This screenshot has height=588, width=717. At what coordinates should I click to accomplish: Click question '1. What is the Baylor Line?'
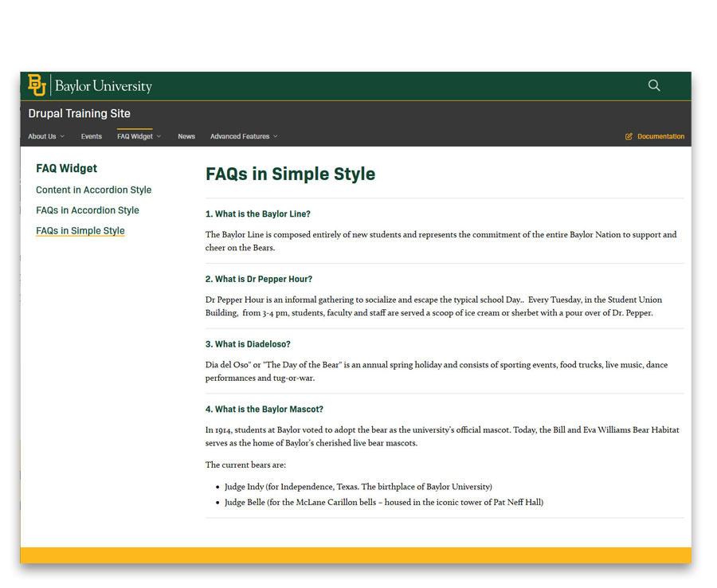tap(258, 214)
